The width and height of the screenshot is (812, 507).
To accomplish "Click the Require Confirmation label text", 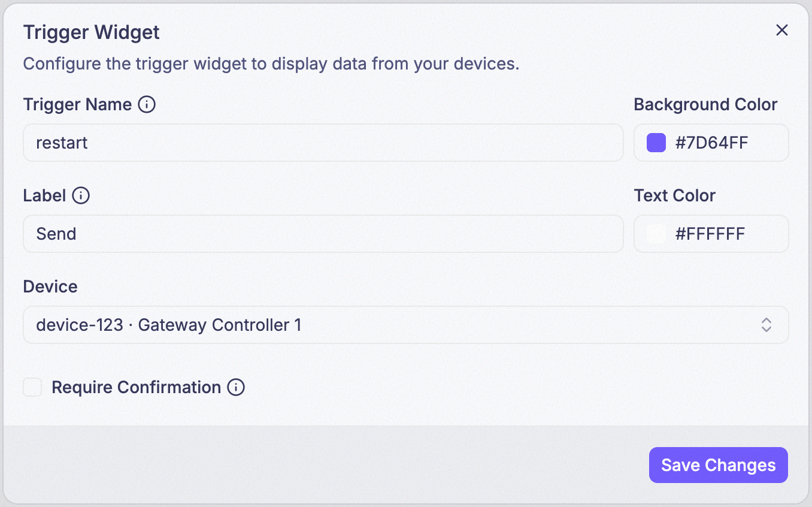I will 137,388.
